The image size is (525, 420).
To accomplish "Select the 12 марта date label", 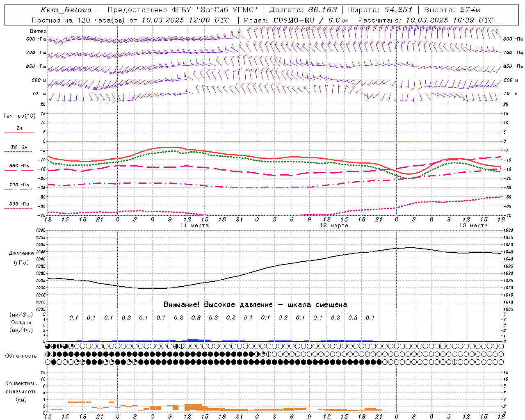I will [x=334, y=226].
